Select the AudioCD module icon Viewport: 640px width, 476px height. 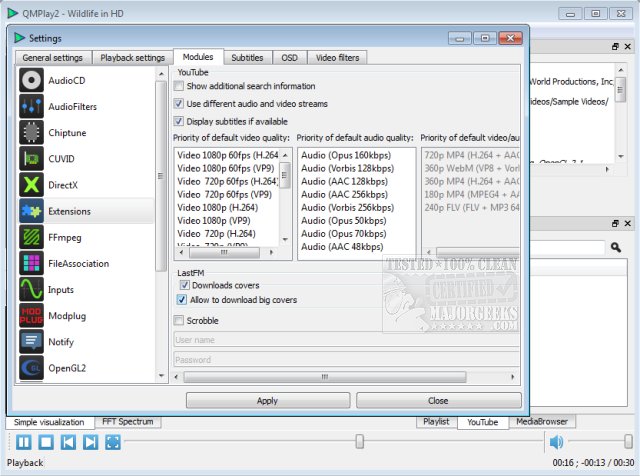tap(31, 80)
